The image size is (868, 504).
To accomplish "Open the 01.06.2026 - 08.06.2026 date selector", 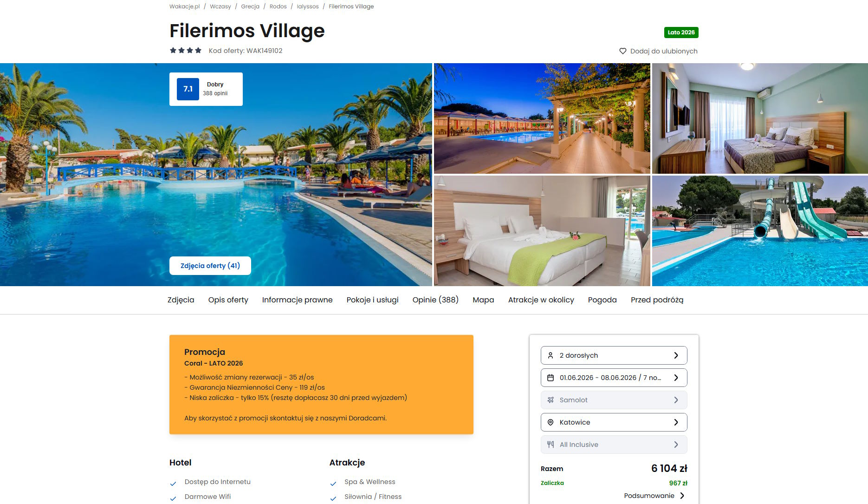I will point(614,378).
